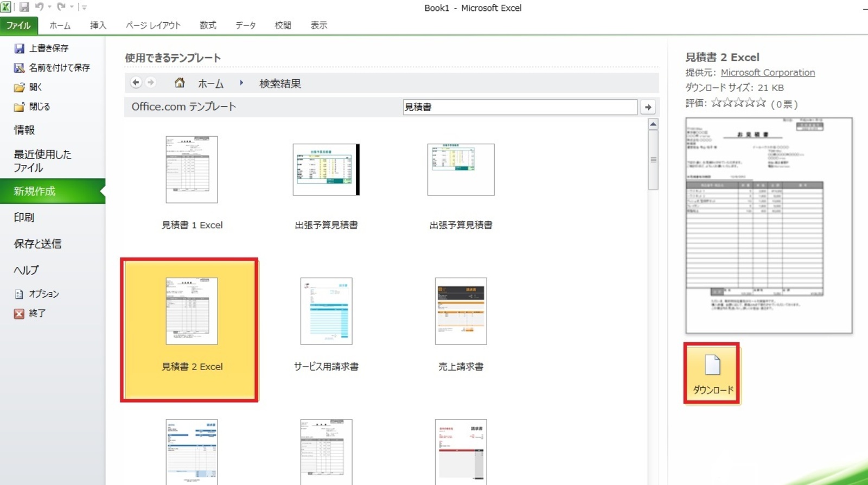The width and height of the screenshot is (868, 485).
Task: Click the 検索結果 breadcrumb text
Action: [x=280, y=84]
